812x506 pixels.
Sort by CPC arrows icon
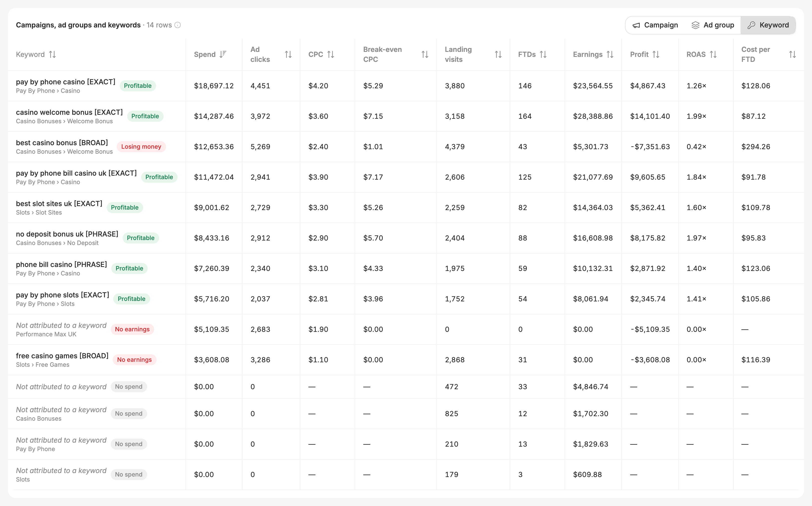331,54
